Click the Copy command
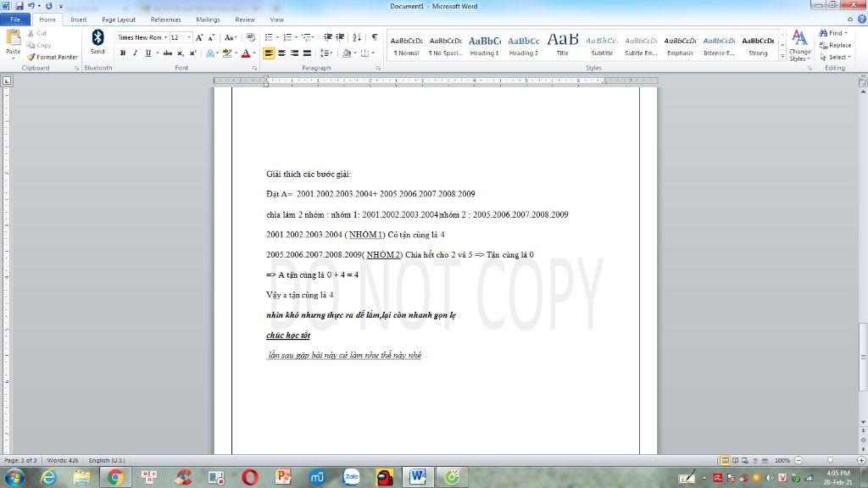The image size is (868, 488). (39, 46)
